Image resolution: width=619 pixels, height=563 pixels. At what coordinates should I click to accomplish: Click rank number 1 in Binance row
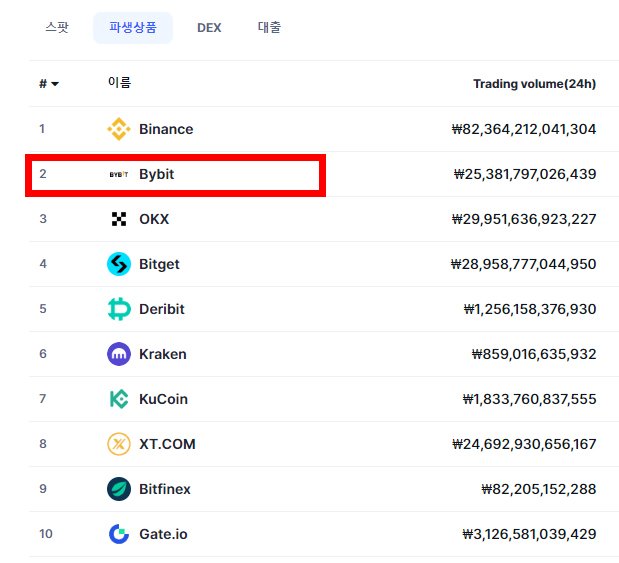coord(42,129)
